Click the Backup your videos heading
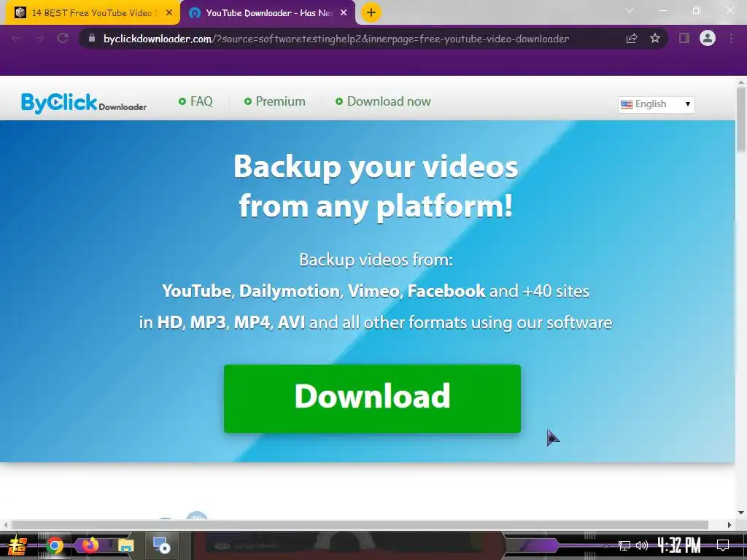Image resolution: width=747 pixels, height=560 pixels. click(x=376, y=187)
